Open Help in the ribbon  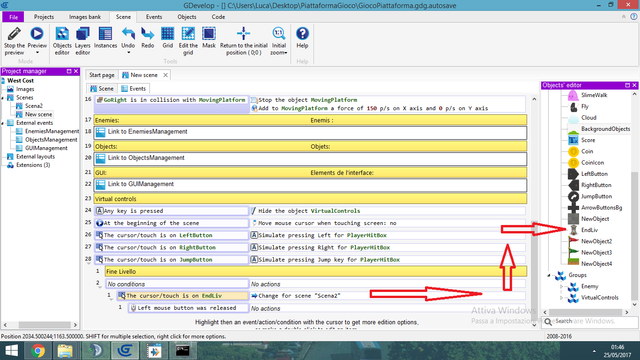coord(302,38)
